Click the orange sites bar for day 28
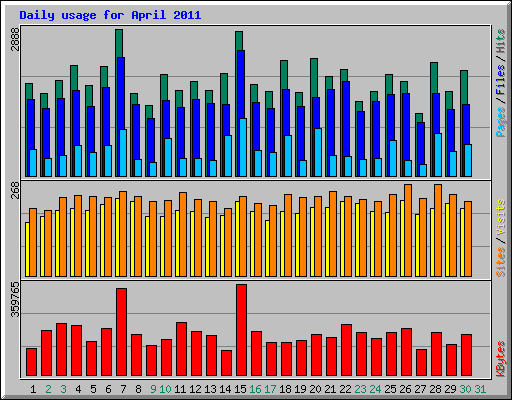Image resolution: width=512 pixels, height=400 pixels. tap(438, 230)
